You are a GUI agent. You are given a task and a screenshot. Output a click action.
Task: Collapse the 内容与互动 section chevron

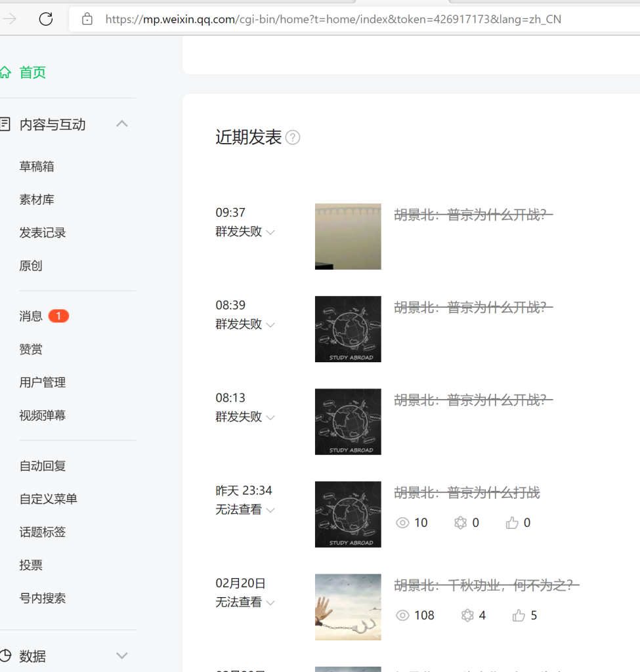pyautogui.click(x=121, y=124)
